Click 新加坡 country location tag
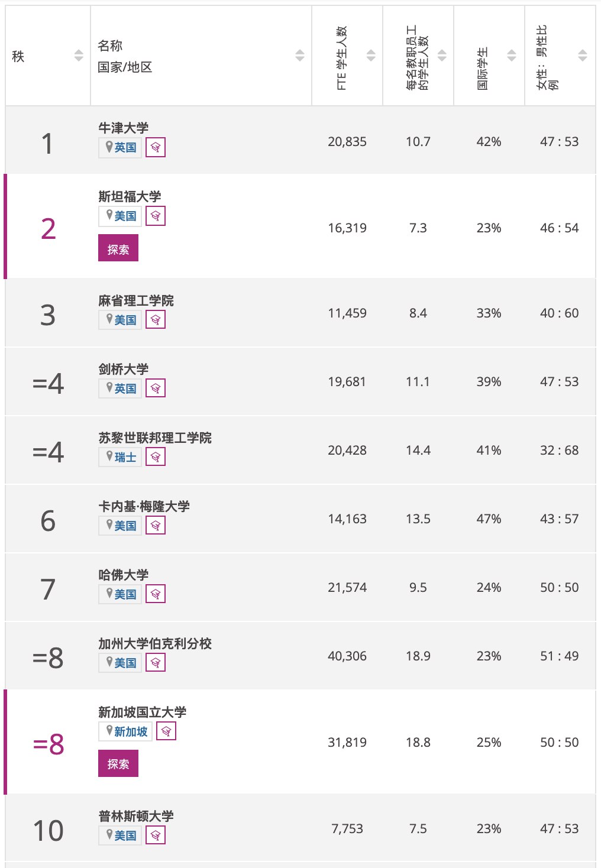 (x=125, y=731)
